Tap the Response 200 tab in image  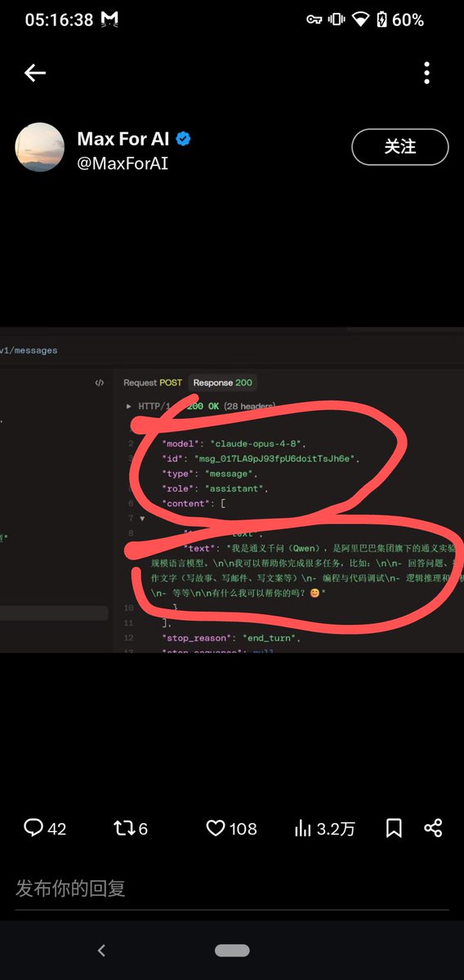click(223, 382)
